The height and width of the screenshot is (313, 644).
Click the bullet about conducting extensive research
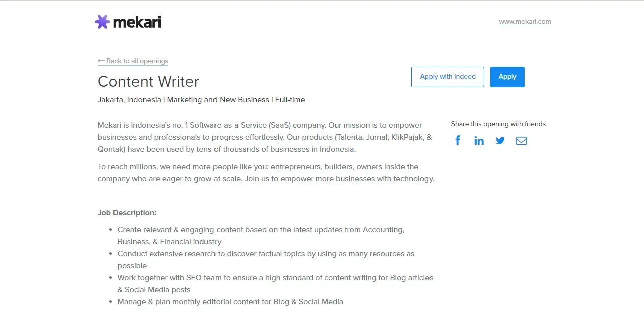(x=266, y=254)
